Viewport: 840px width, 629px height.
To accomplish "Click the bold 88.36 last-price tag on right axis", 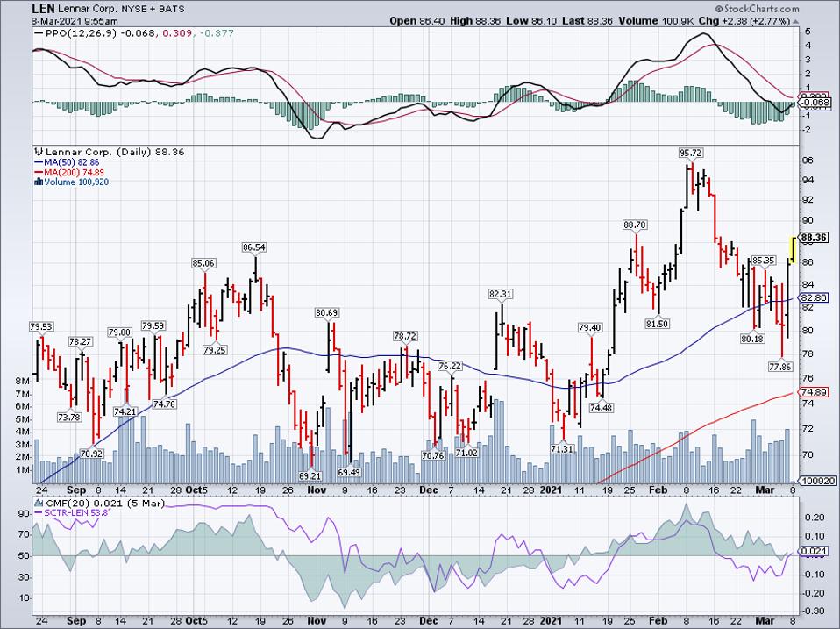I will pos(814,238).
